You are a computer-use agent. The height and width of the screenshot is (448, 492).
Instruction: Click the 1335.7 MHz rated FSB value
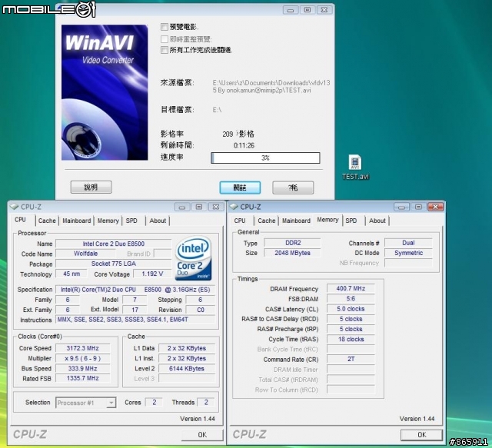click(x=82, y=378)
